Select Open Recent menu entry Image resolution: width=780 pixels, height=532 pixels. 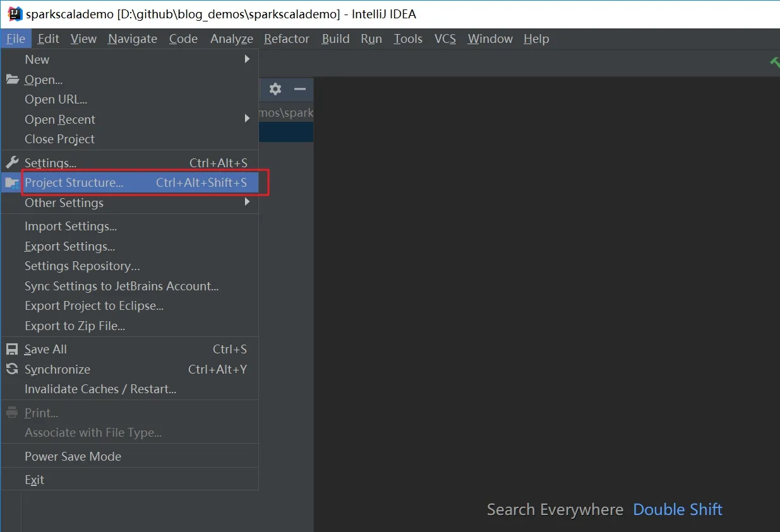point(129,119)
